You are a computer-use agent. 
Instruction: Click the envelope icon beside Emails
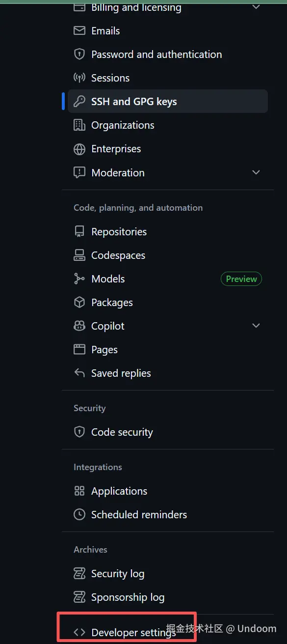pyautogui.click(x=79, y=31)
